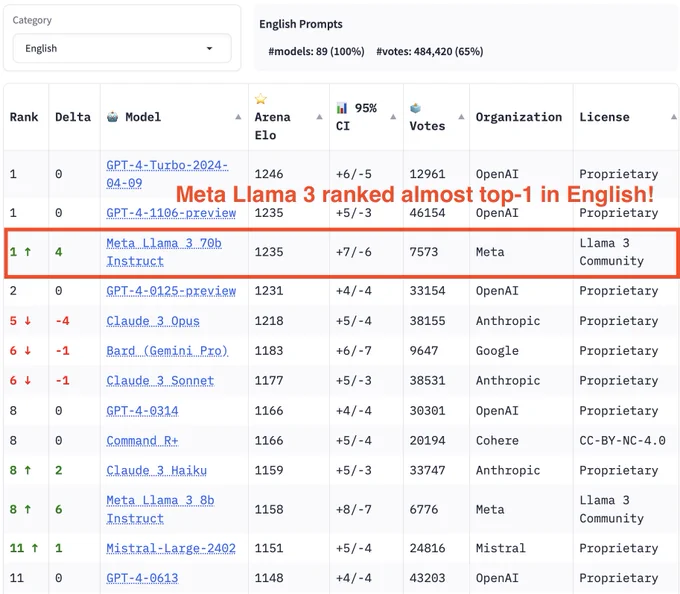680x594 pixels.
Task: Select the votes value 7573
Action: [424, 252]
